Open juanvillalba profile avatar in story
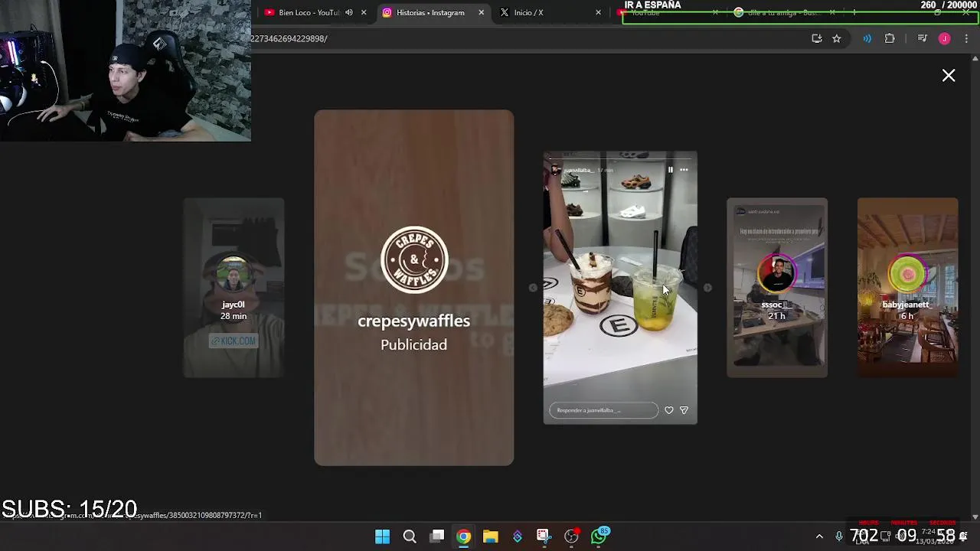 click(x=557, y=170)
